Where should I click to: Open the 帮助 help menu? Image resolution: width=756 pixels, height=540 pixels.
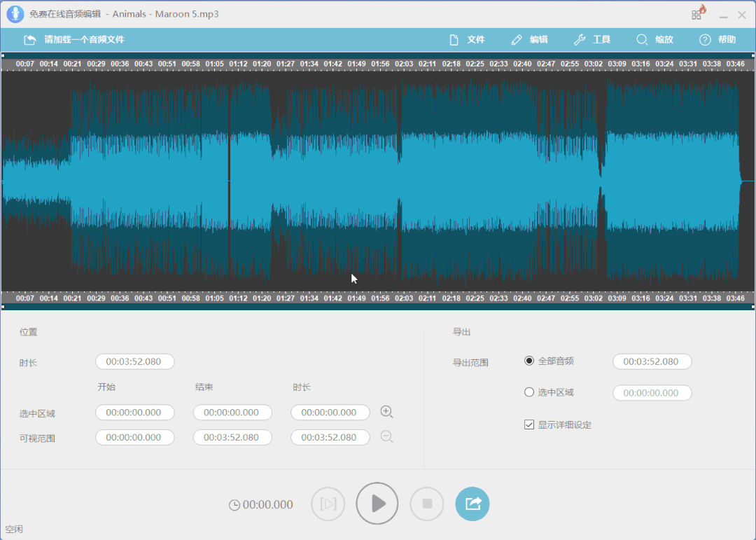(x=717, y=39)
